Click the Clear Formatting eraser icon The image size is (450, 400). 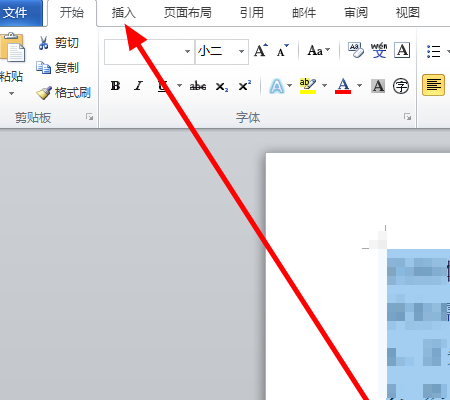pos(356,50)
